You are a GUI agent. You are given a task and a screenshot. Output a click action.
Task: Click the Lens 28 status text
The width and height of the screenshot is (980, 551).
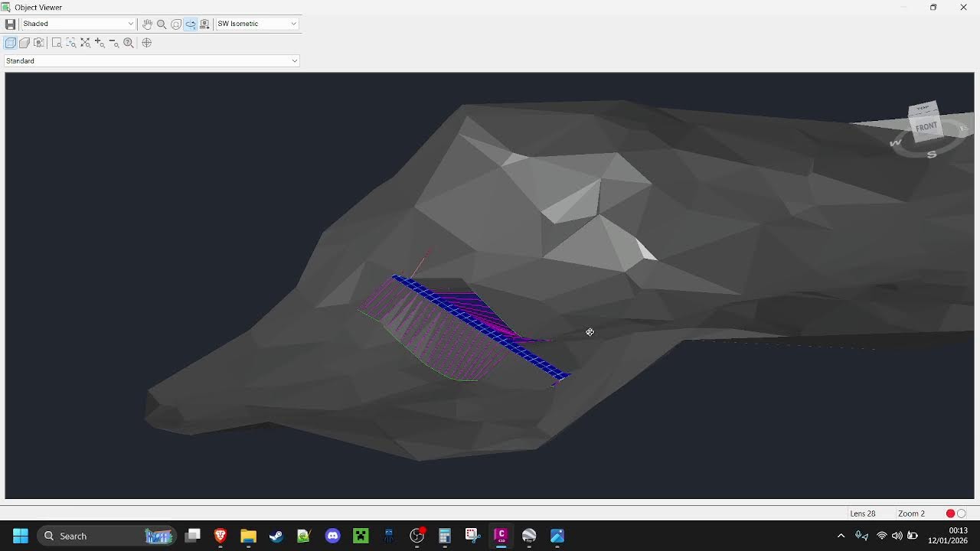[x=863, y=514]
